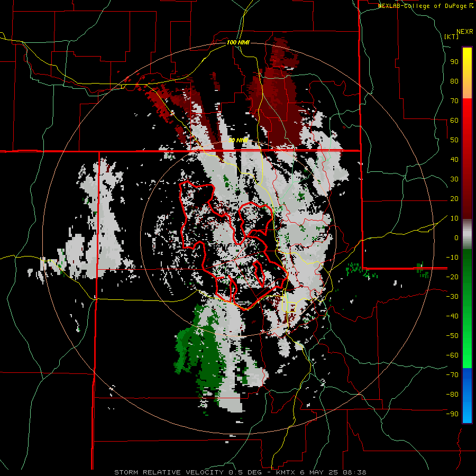The width and height of the screenshot is (476, 476).
Task: Click the -20 value on the velocity scale
Action: click(x=452, y=277)
